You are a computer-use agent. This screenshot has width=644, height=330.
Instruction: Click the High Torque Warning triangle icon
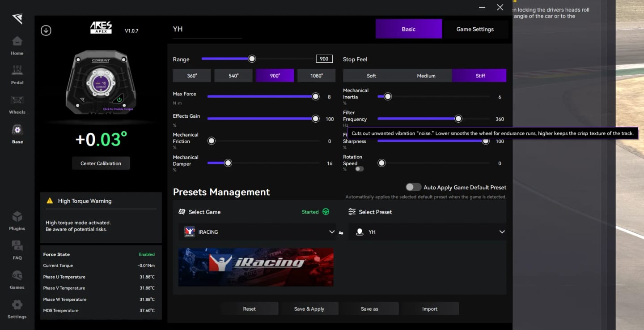point(50,201)
